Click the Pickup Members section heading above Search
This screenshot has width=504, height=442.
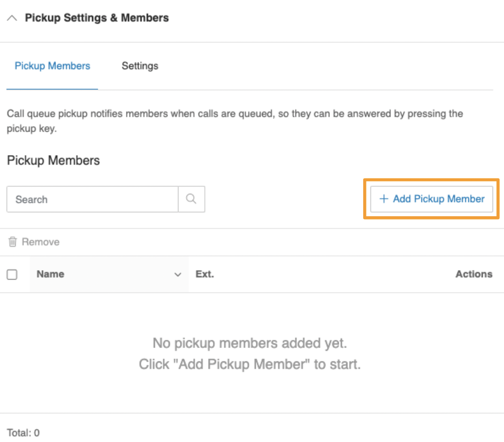click(53, 160)
